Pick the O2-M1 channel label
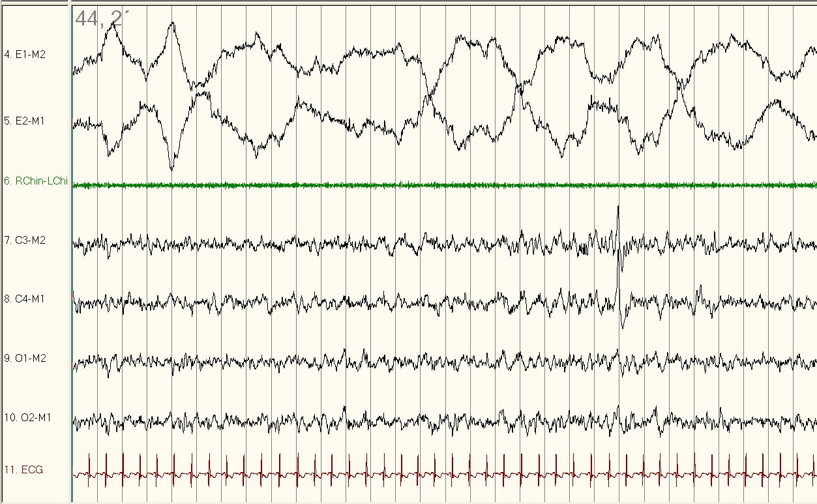The image size is (817, 504). pos(26,417)
